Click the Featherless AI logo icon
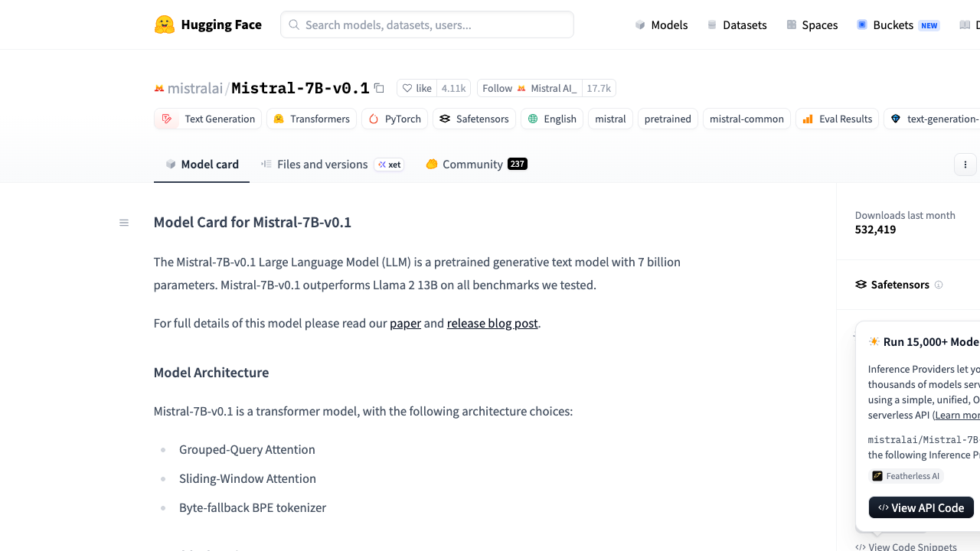 coord(877,476)
